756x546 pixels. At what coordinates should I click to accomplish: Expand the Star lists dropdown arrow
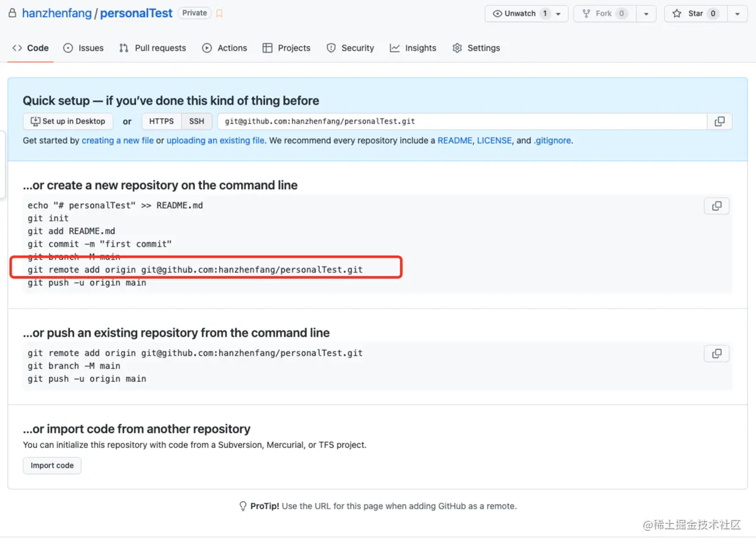click(737, 13)
